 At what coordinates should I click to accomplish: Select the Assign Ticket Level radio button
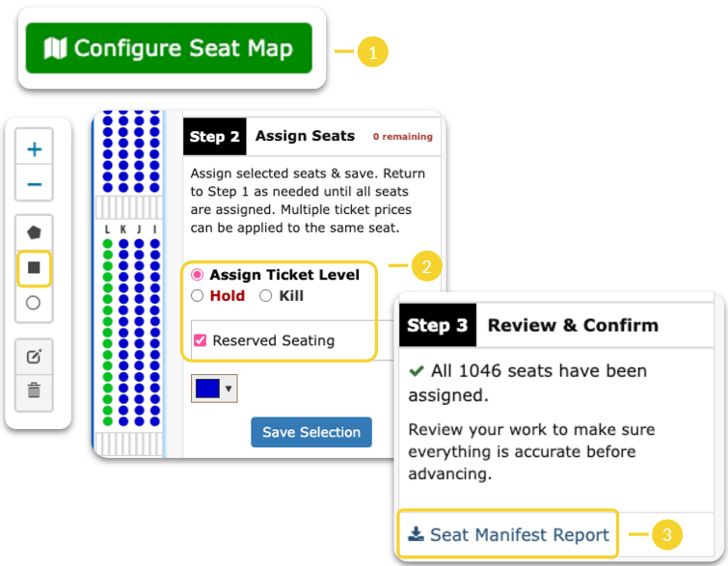click(x=198, y=275)
